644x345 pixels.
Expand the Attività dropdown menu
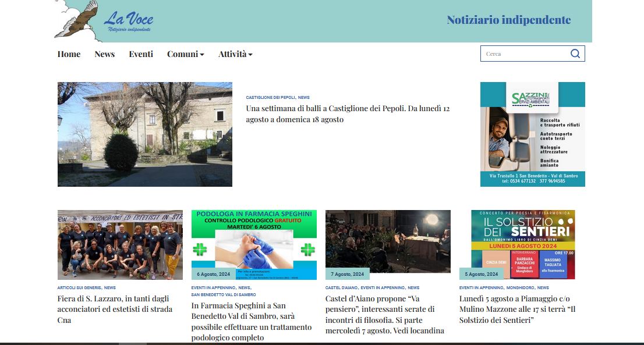point(235,54)
